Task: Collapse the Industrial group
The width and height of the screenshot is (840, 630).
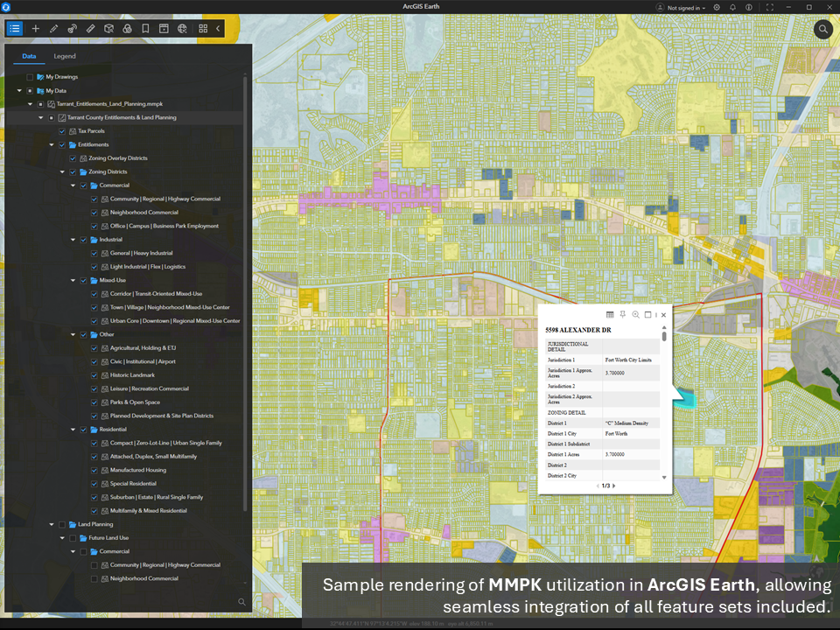Action: (73, 240)
